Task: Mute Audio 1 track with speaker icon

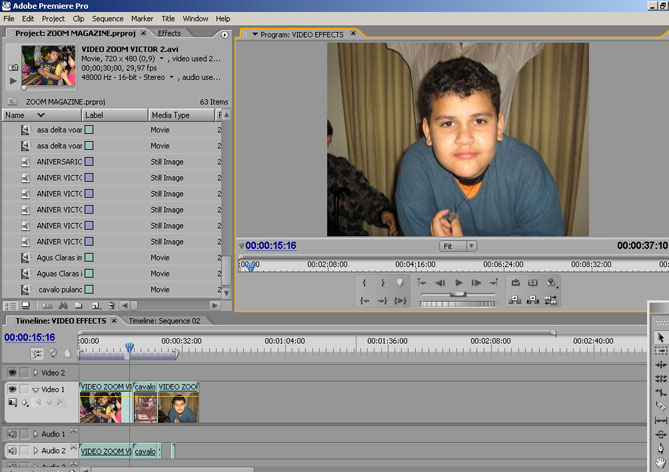Action: pyautogui.click(x=13, y=434)
